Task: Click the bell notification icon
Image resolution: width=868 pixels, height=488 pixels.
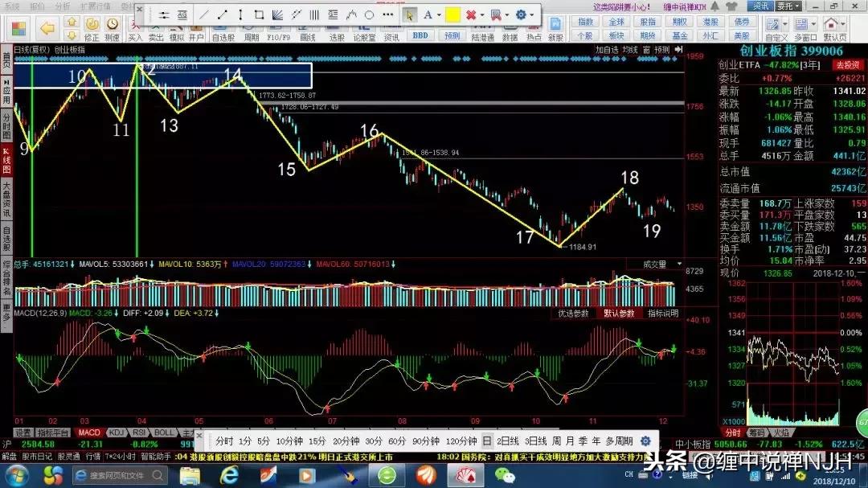Action: tap(715, 6)
